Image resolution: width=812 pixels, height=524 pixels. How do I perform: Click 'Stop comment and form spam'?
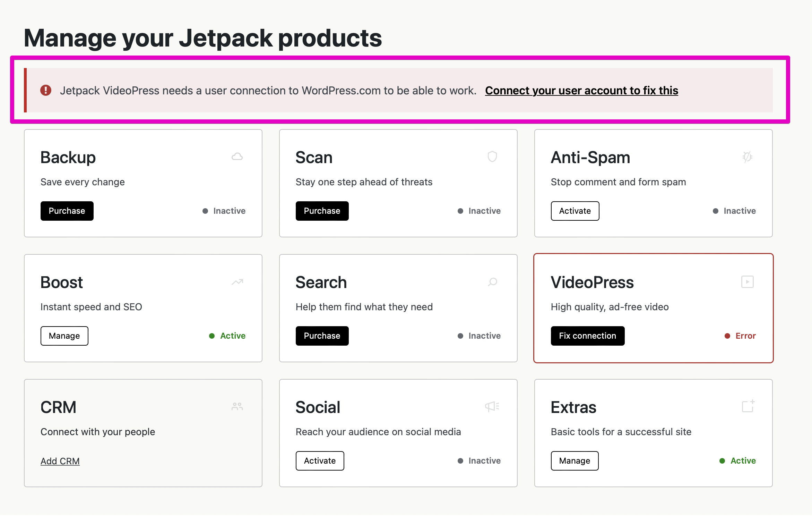pyautogui.click(x=619, y=182)
